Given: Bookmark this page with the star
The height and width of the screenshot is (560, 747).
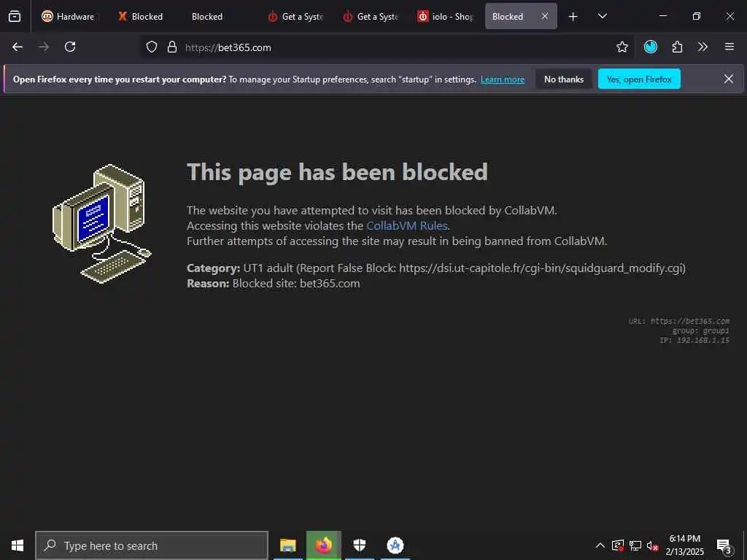Looking at the screenshot, I should click(622, 47).
